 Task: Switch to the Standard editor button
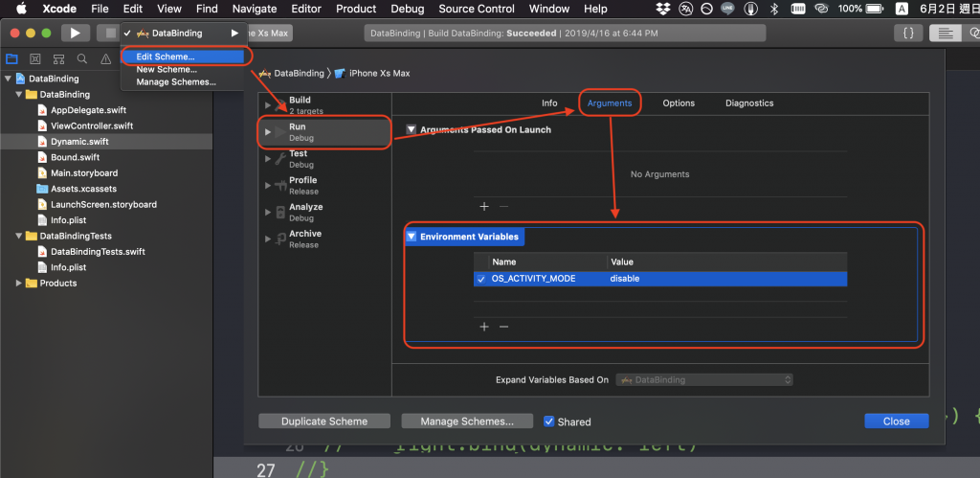pos(945,34)
